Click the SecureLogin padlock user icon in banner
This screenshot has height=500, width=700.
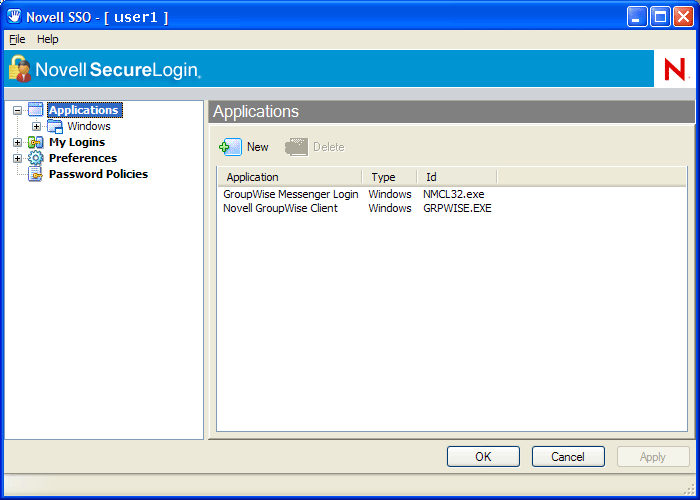point(20,69)
